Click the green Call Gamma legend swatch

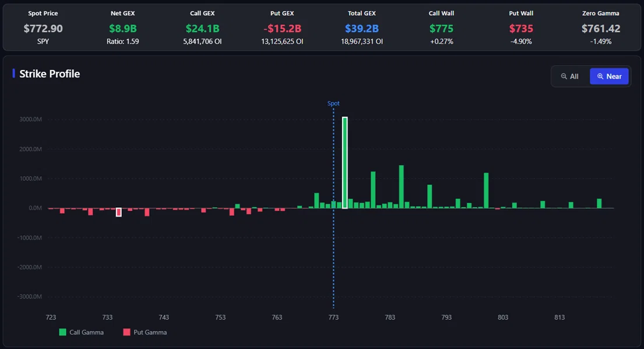click(x=62, y=332)
